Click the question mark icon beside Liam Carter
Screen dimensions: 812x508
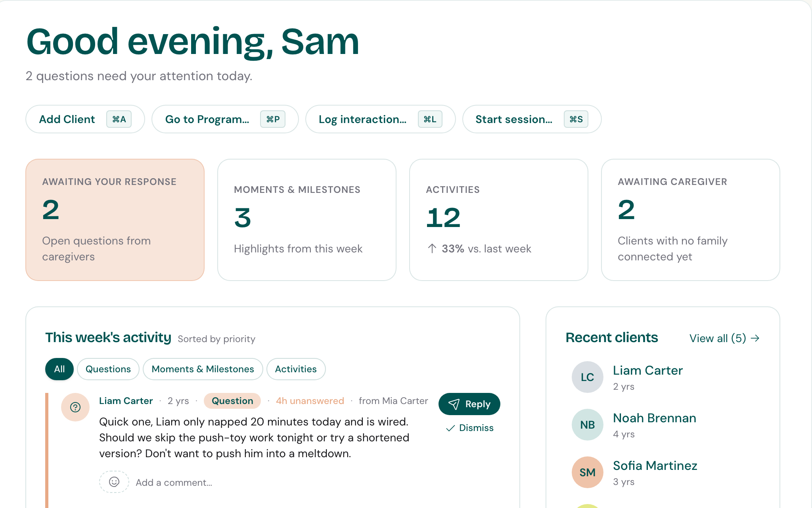[x=75, y=407]
